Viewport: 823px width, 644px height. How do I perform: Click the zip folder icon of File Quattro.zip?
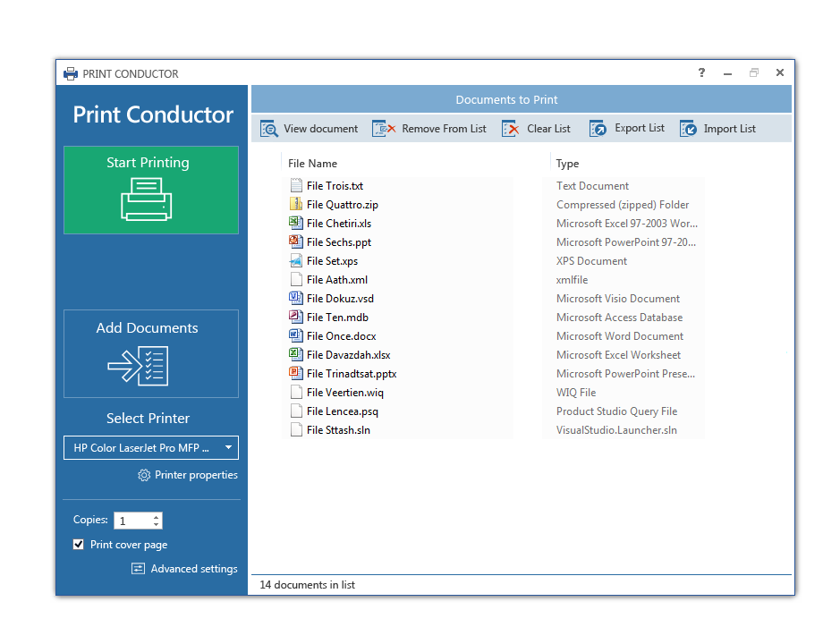click(x=296, y=204)
